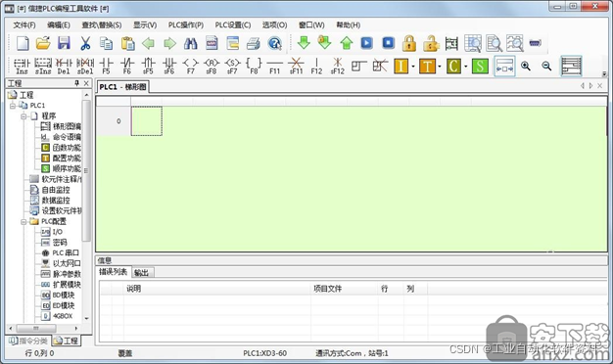Click the green S sequence block icon
The image size is (613, 364).
pyautogui.click(x=480, y=67)
